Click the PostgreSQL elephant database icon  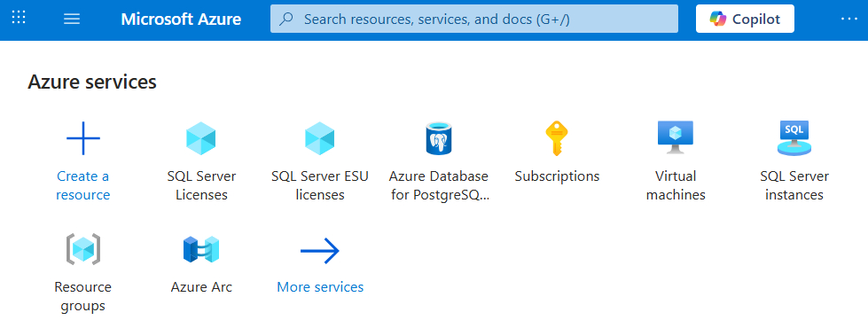[x=439, y=137]
